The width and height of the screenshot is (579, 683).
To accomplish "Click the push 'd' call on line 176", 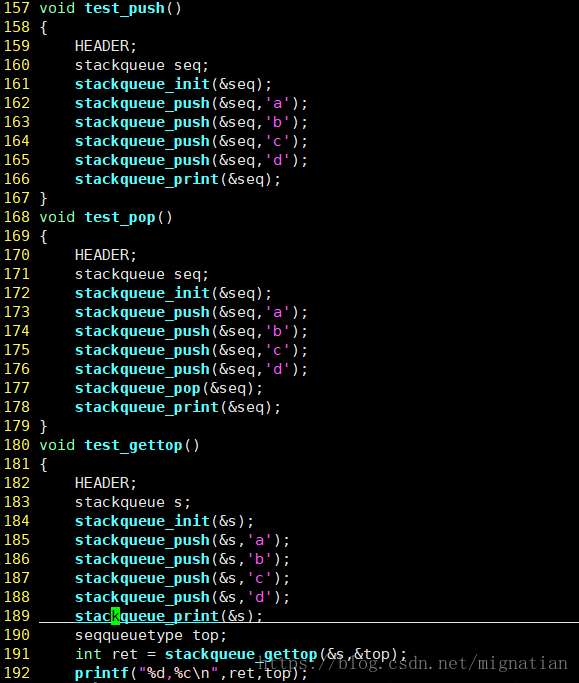I will pos(191,369).
